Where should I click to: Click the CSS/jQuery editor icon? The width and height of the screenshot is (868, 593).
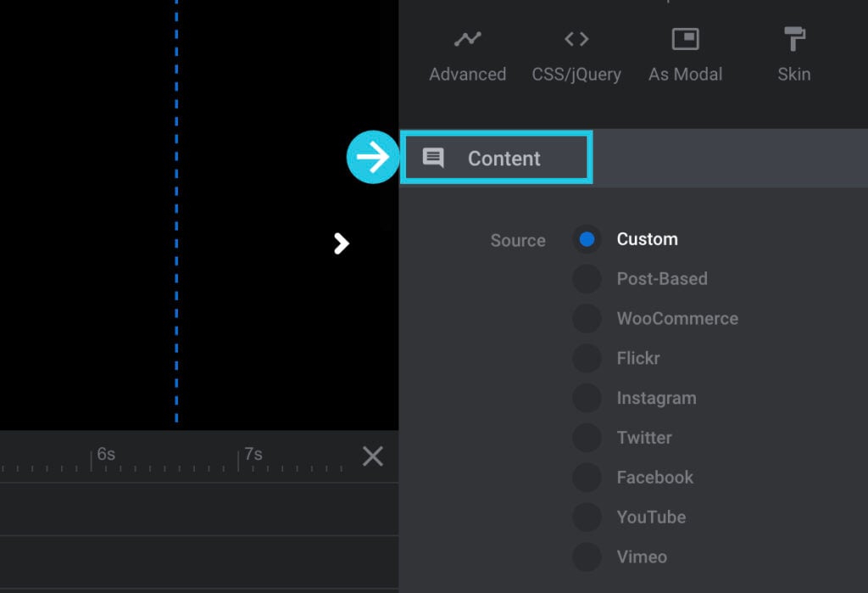[576, 38]
